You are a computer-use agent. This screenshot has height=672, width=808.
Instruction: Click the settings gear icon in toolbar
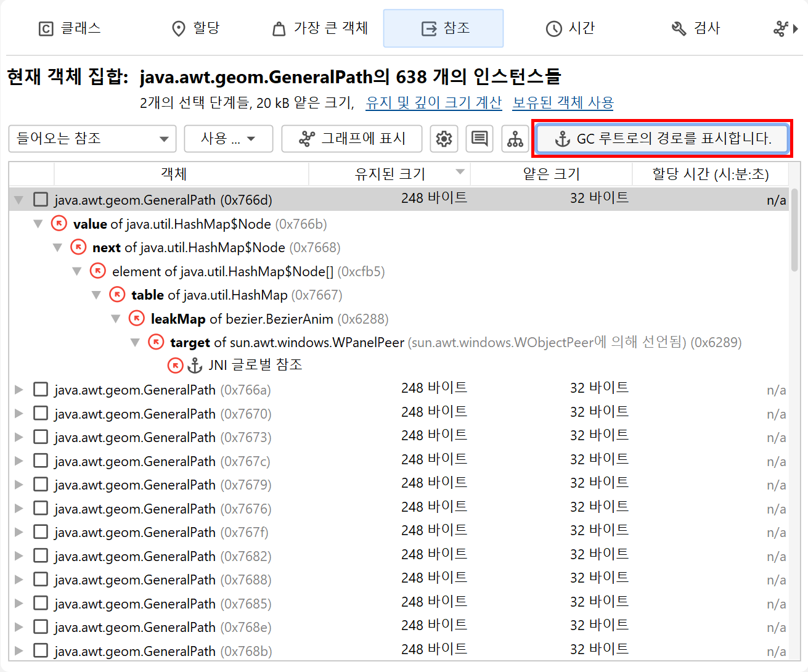coord(444,139)
